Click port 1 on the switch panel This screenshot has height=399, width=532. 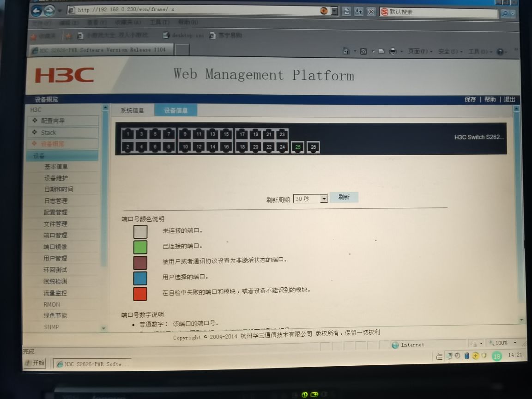tap(128, 133)
